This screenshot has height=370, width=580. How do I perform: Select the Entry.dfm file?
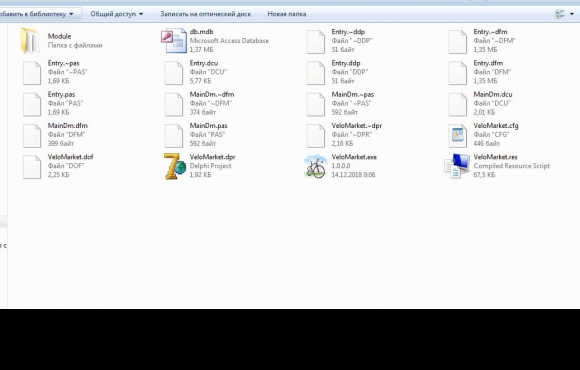coord(480,72)
